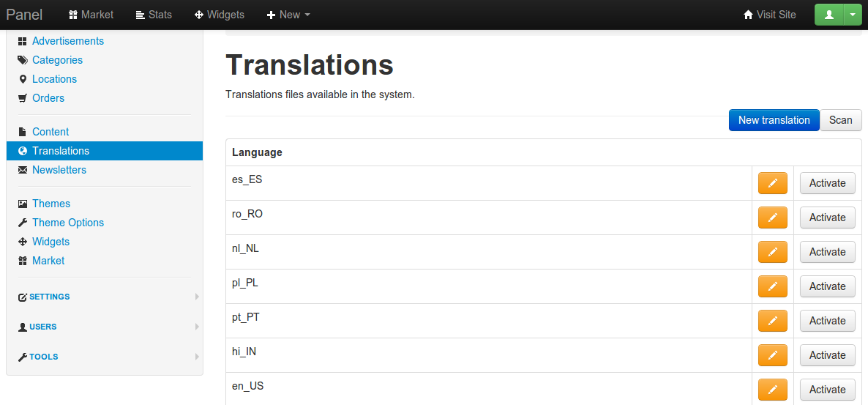Click the green user profile icon
This screenshot has width=868, height=405.
pos(828,15)
